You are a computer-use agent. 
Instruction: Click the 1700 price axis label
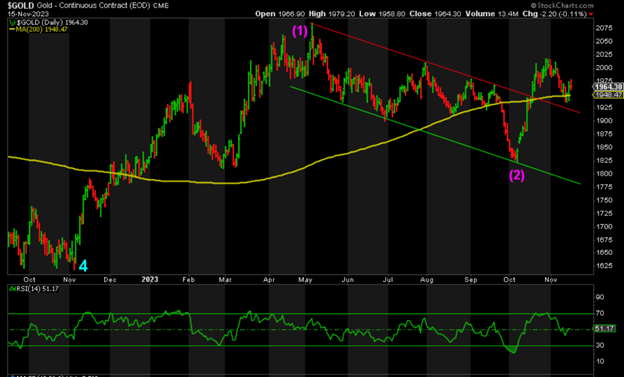(x=604, y=227)
